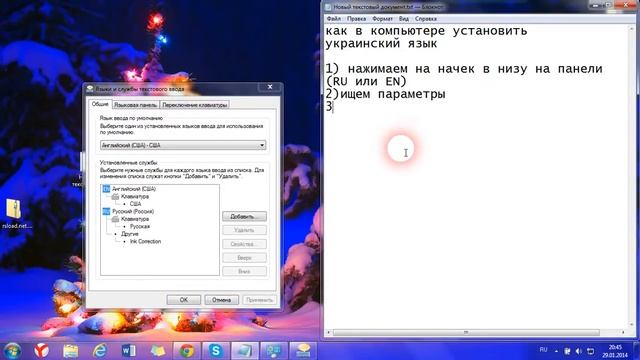The image size is (640, 360).
Task: Open the volume speaker tray icon
Action: click(x=578, y=351)
